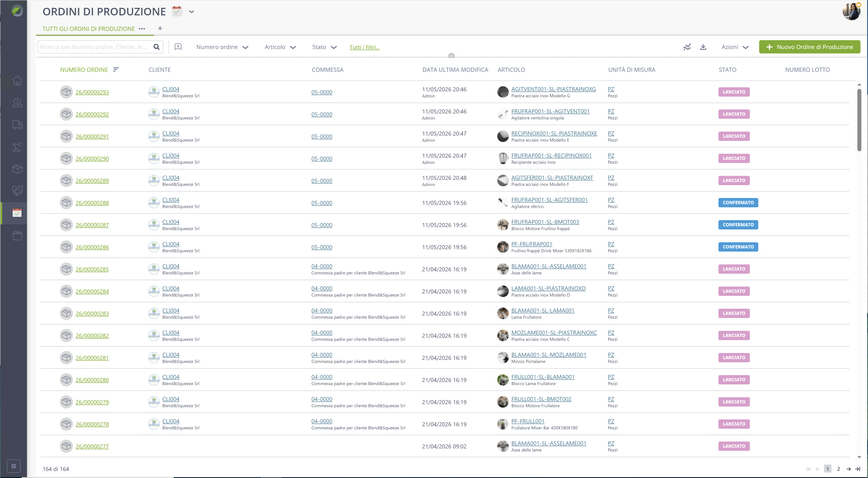Click the order search input field
The height and width of the screenshot is (478, 868).
(x=96, y=47)
